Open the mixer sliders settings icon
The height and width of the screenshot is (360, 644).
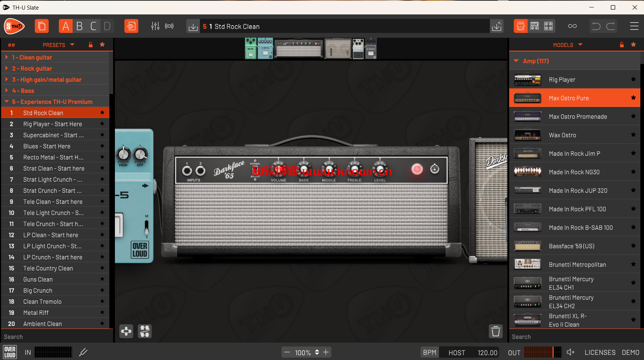(155, 26)
